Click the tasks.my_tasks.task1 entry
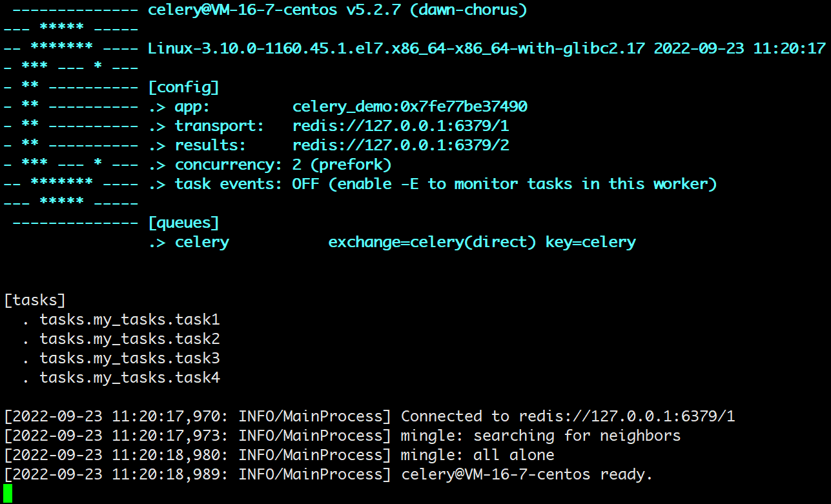Viewport: 831px width, 504px height. (130, 319)
